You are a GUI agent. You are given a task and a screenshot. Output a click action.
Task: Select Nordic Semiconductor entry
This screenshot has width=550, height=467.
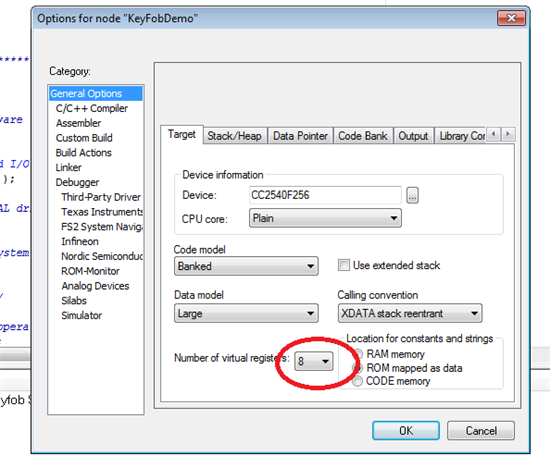pos(102,256)
